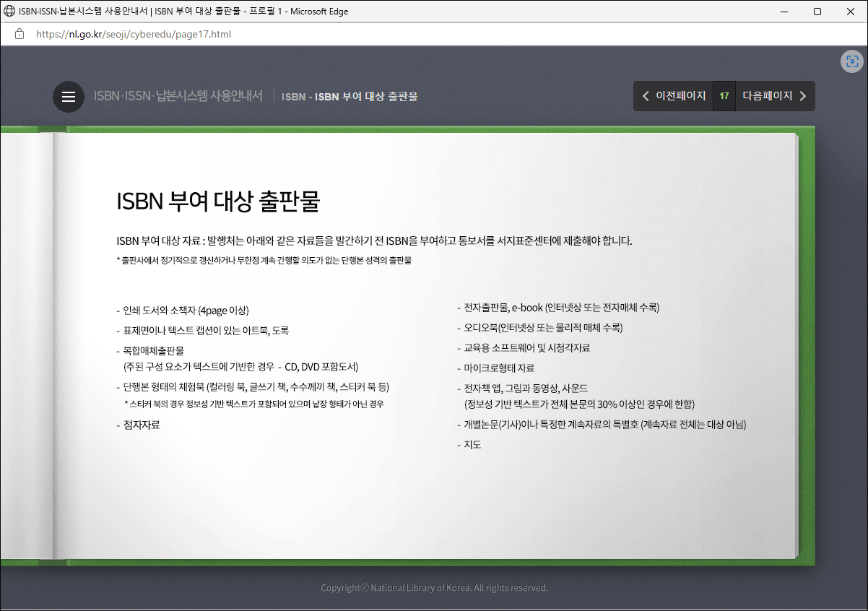Go to 다음페이지 (next page)
The image size is (868, 611).
coord(776,96)
